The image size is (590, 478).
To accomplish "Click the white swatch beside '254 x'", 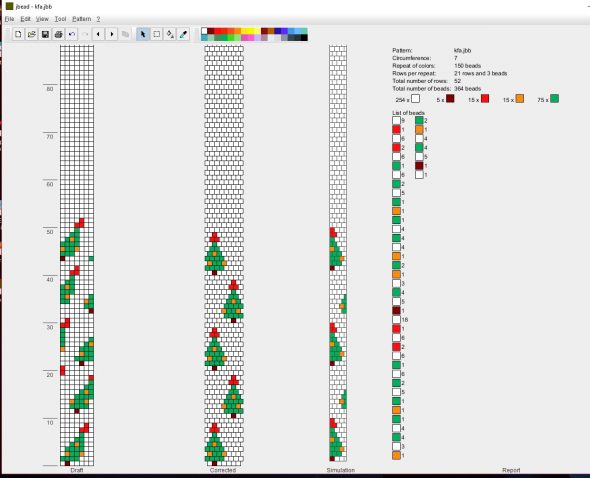I will tap(415, 99).
